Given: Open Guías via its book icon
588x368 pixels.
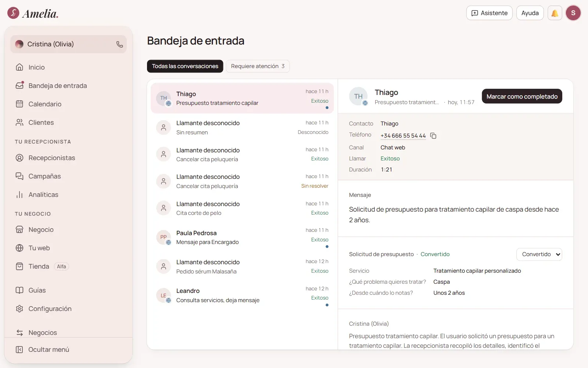Looking at the screenshot, I should click(19, 290).
